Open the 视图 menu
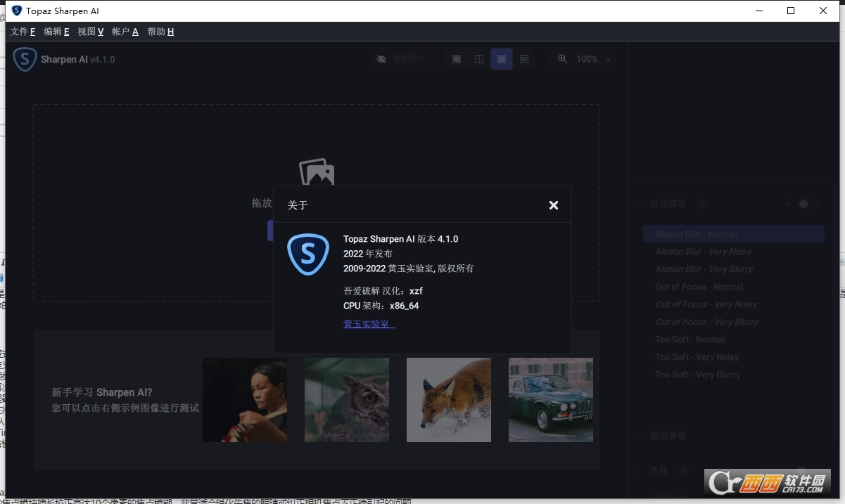The width and height of the screenshot is (845, 504). click(x=91, y=32)
